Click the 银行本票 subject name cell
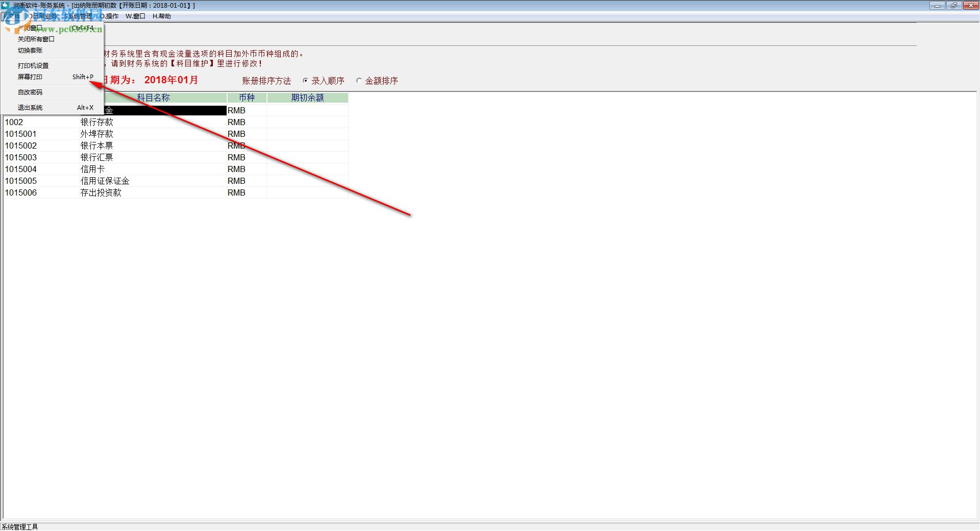The width and height of the screenshot is (980, 531). (153, 146)
